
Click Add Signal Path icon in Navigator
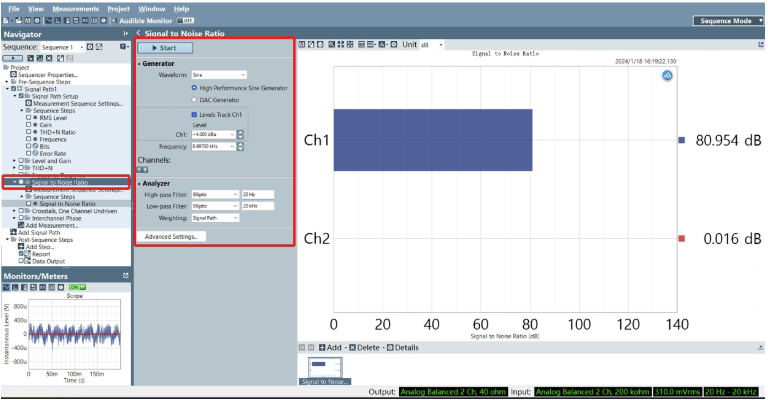tap(14, 232)
